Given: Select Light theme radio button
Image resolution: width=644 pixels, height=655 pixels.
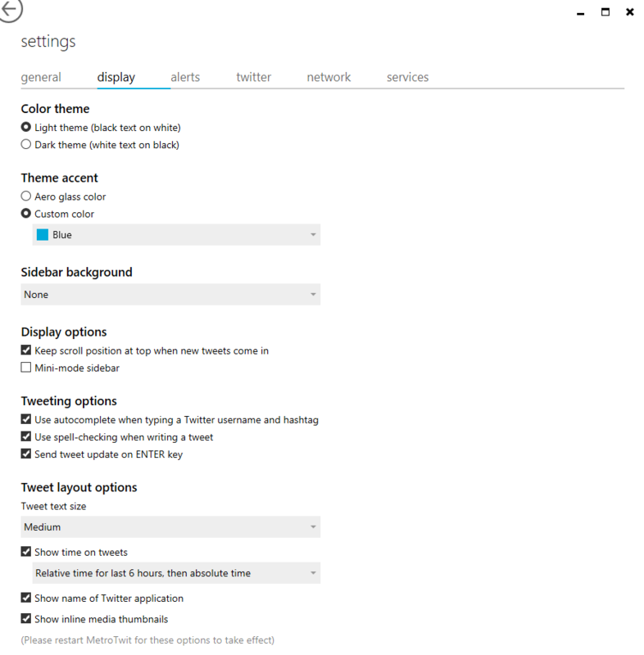Looking at the screenshot, I should coord(26,127).
